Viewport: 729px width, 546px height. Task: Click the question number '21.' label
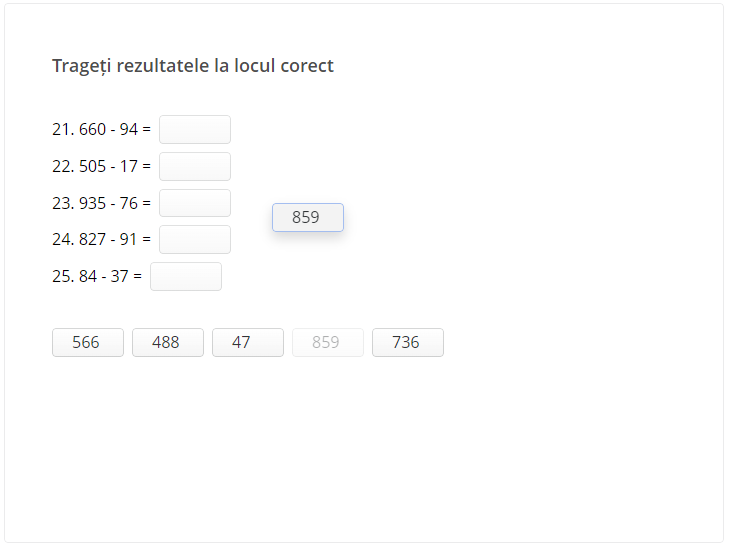click(63, 130)
